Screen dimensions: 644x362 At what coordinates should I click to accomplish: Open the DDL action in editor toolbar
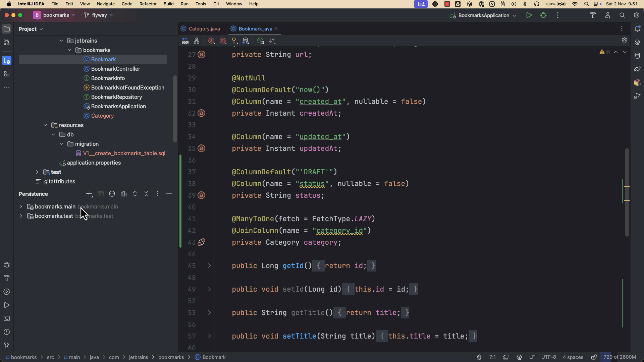pyautogui.click(x=185, y=41)
